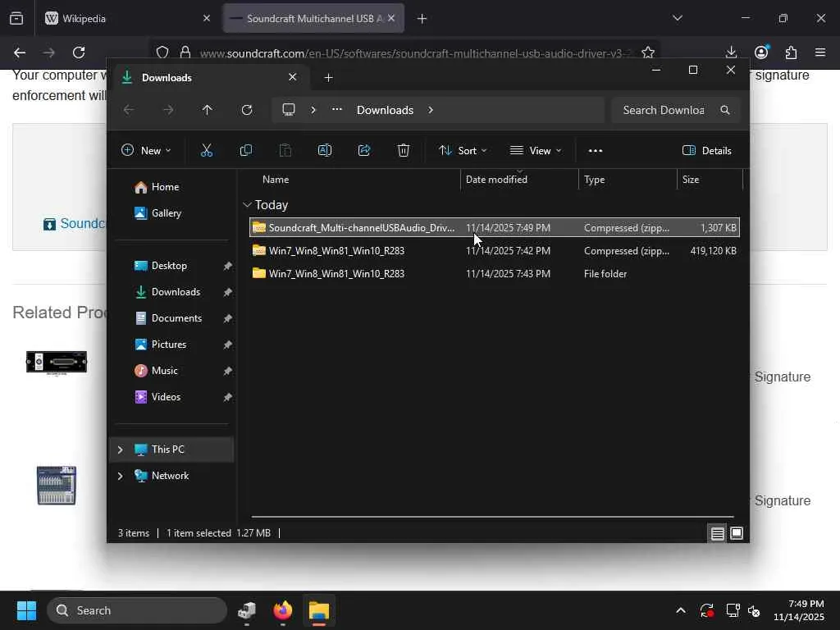Screen dimensions: 840x630
Task: Select Win7_Win8_Win81_Win10_R283 compressed zip file
Action: (x=495, y=251)
